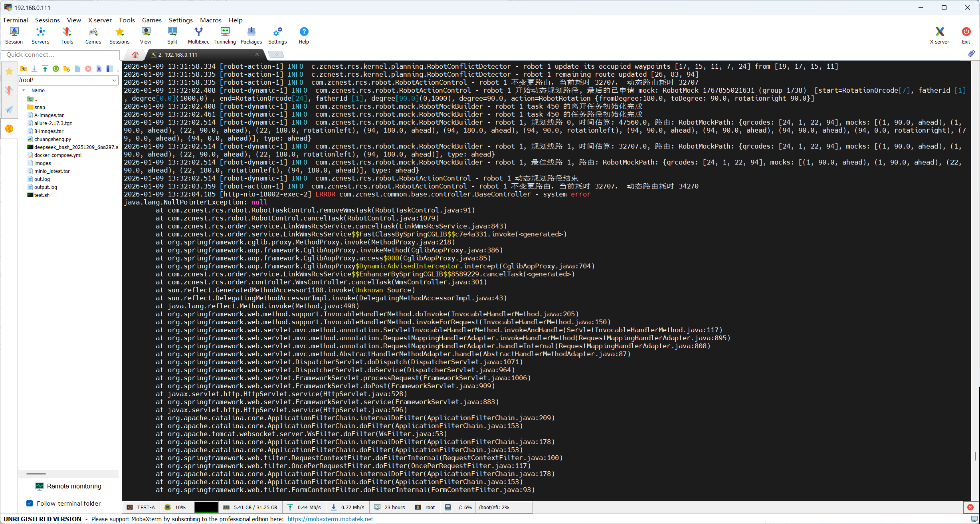Click the upload to current folder icon
Viewport: 980px width, 524px height.
click(45, 69)
